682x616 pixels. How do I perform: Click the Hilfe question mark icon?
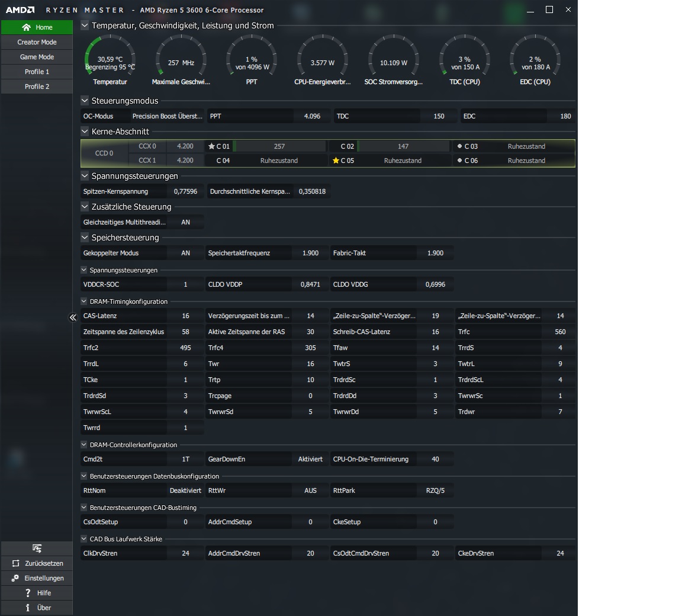[x=28, y=593]
